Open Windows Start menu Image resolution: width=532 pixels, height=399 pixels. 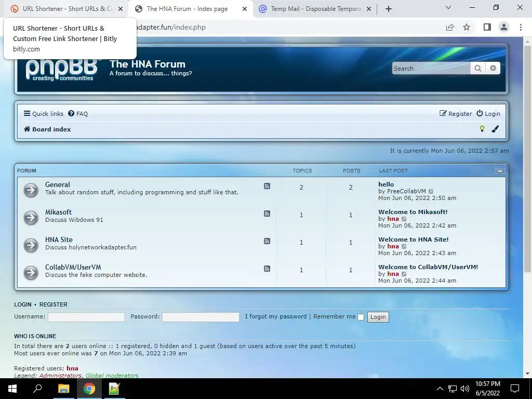[x=12, y=389]
